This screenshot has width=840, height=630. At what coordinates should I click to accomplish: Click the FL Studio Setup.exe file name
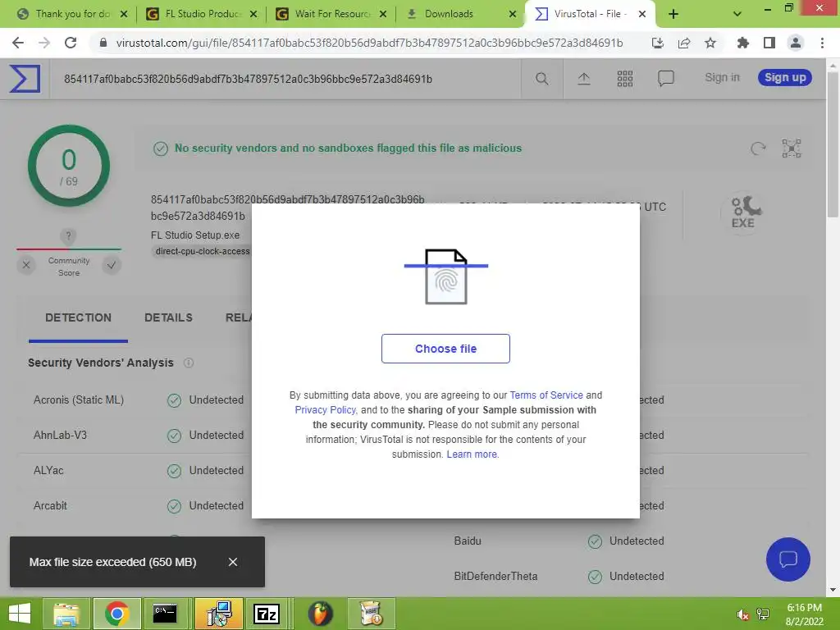coord(195,235)
